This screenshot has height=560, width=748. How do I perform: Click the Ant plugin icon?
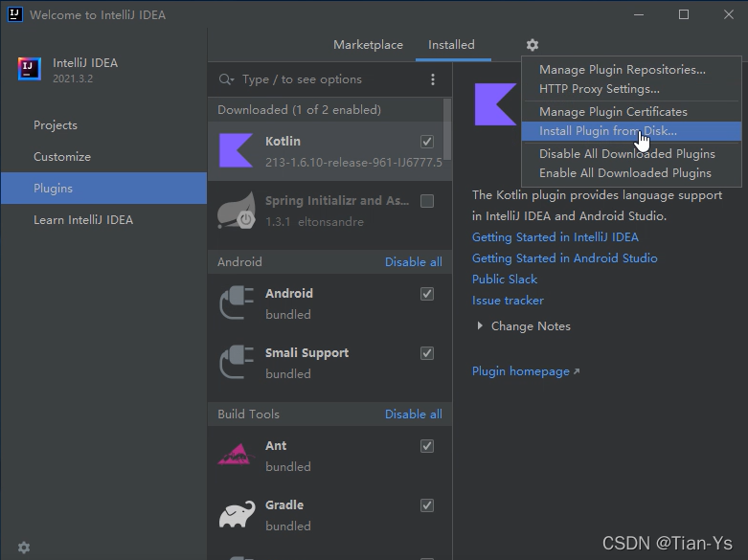coord(236,455)
